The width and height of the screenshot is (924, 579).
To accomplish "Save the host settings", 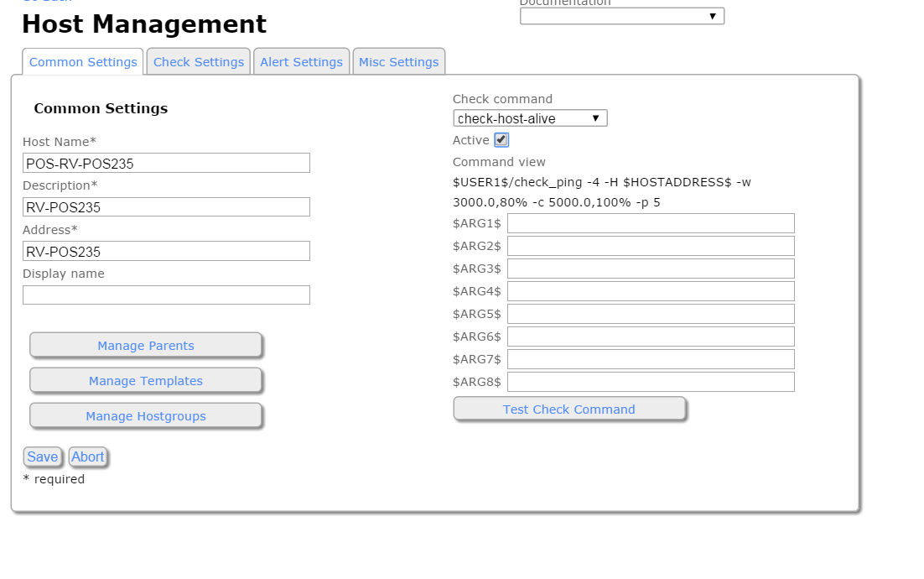I will coord(42,456).
